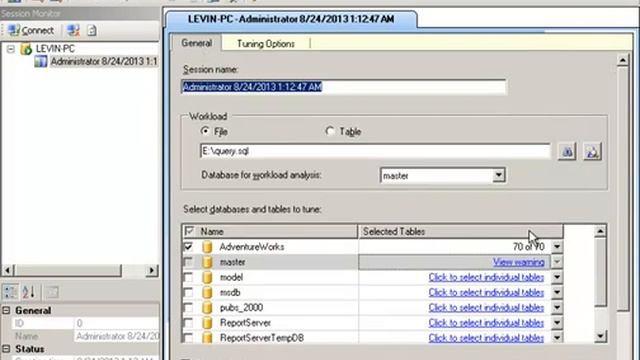Click the property pages icon
The height and width of the screenshot is (360, 640).
click(52, 292)
